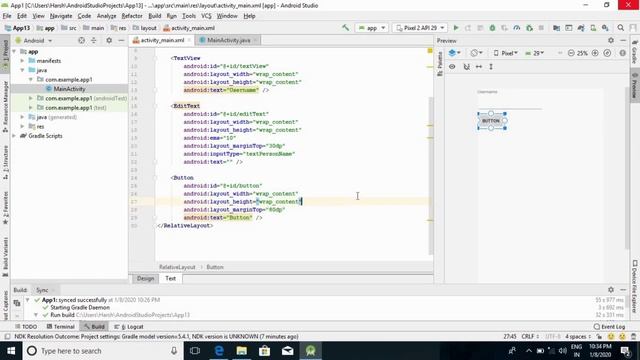This screenshot has height=360, width=640.
Task: Click scroll from source target icon
Action: tap(82, 40)
